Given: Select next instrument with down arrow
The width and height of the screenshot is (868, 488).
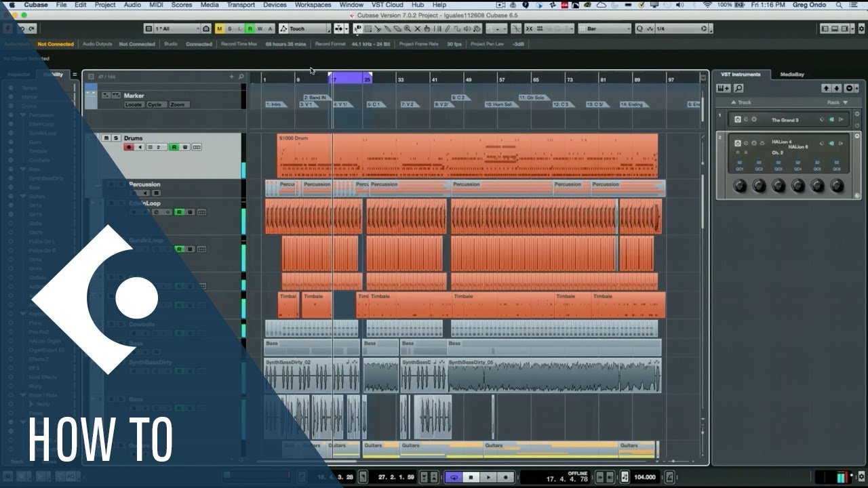Looking at the screenshot, I should point(837,89).
